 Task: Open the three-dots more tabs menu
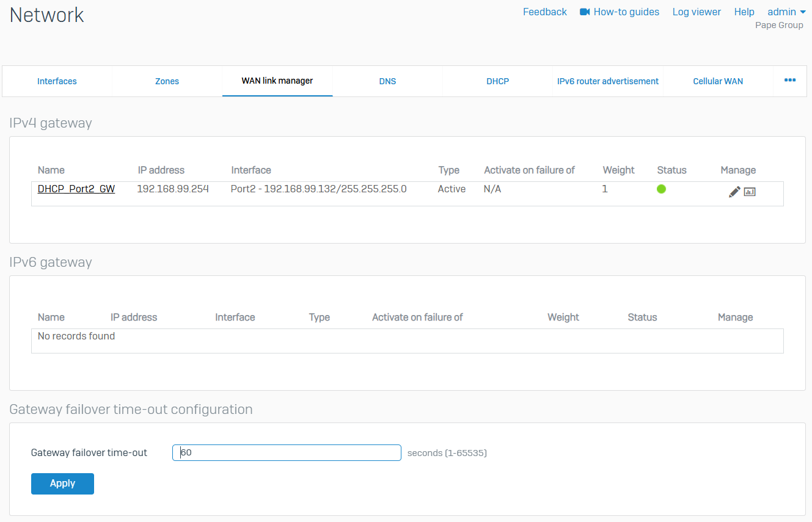(x=790, y=81)
